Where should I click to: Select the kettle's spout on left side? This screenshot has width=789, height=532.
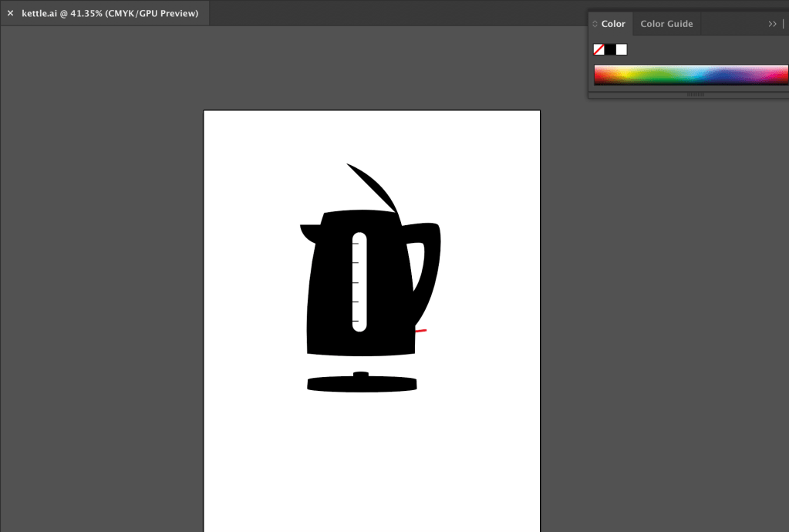(309, 231)
